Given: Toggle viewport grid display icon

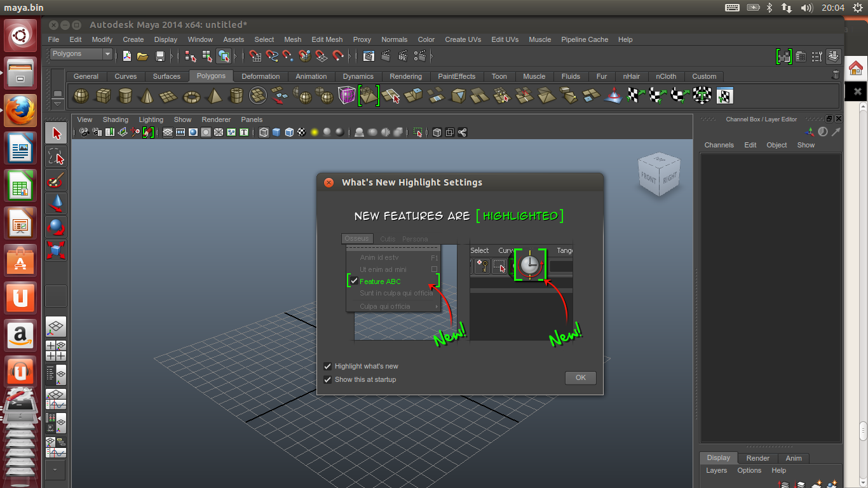Looking at the screenshot, I should pyautogui.click(x=168, y=132).
